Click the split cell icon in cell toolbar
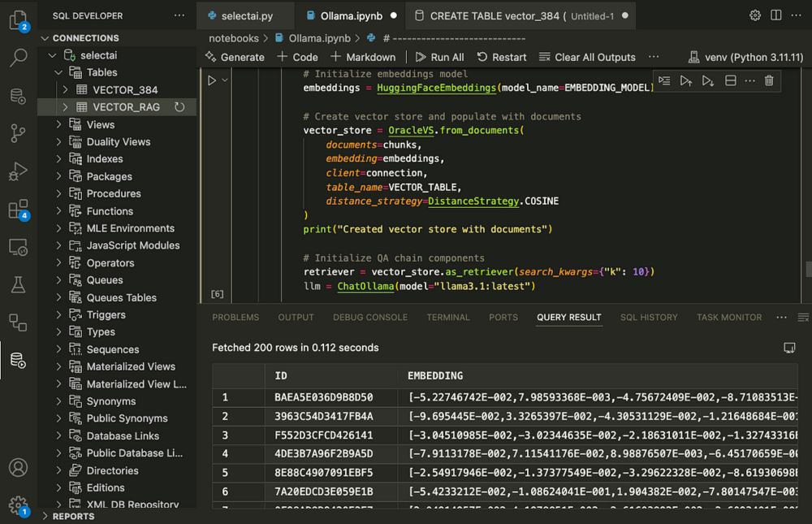Image resolution: width=812 pixels, height=524 pixels. (730, 80)
